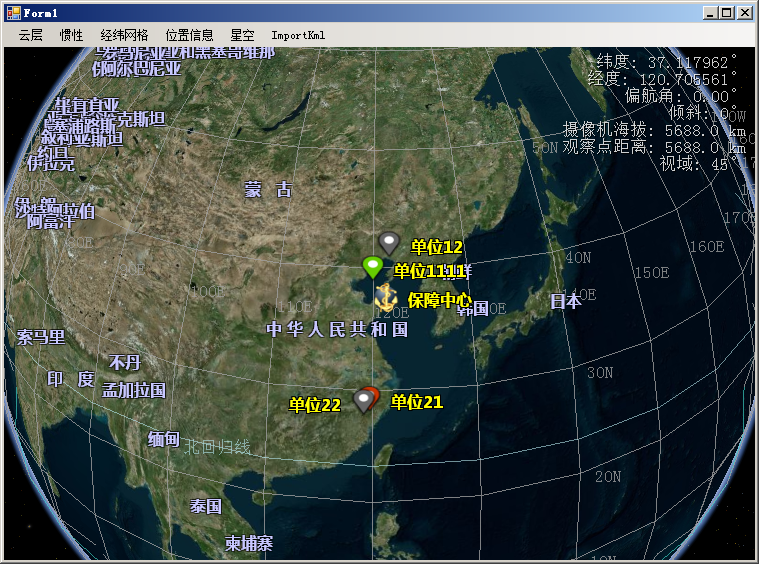Click the gray pin marker beside 单位22
Viewport: 759px width, 564px height.
pyautogui.click(x=362, y=400)
